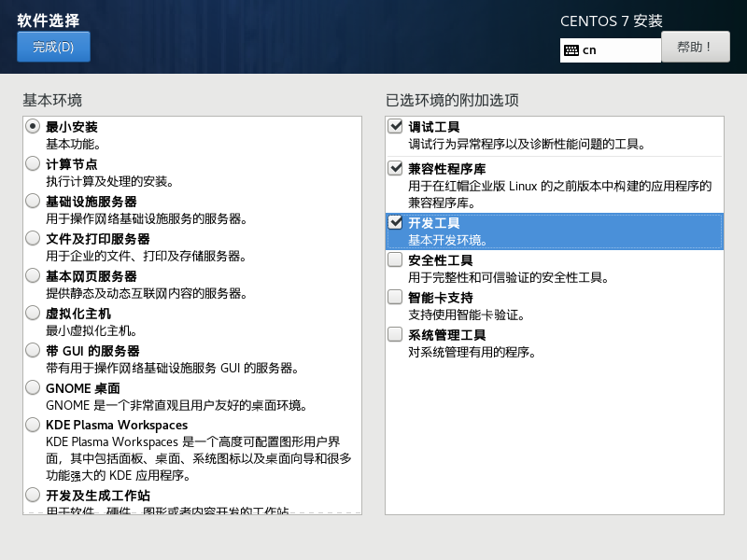Click the 基本功能。 description text
Image resolution: width=747 pixels, height=560 pixels.
[73, 144]
